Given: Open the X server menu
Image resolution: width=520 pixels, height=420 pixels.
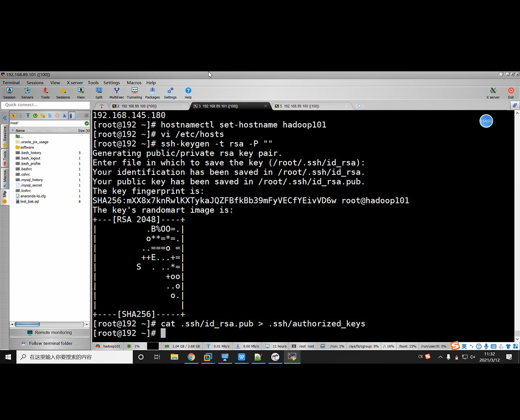Looking at the screenshot, I should click(75, 82).
